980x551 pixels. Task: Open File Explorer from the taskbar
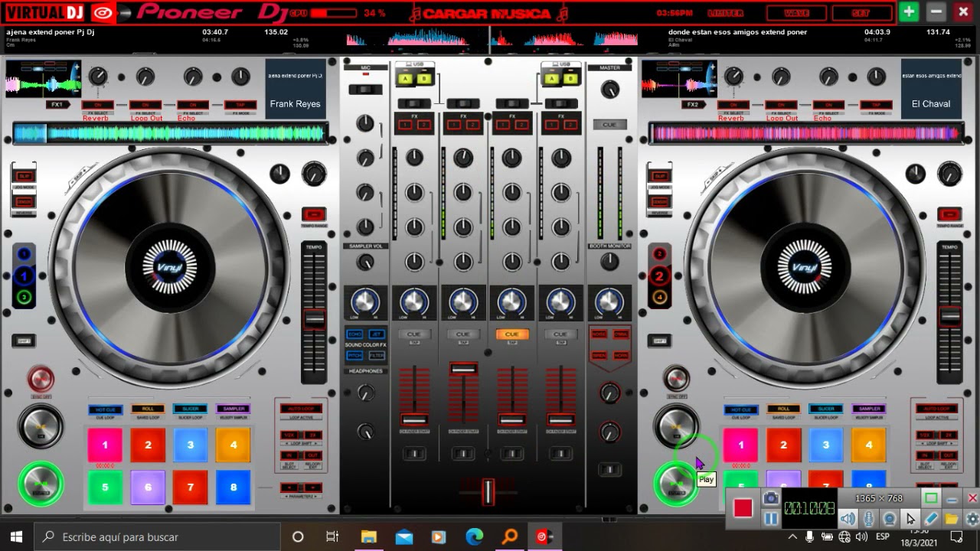[x=368, y=537]
